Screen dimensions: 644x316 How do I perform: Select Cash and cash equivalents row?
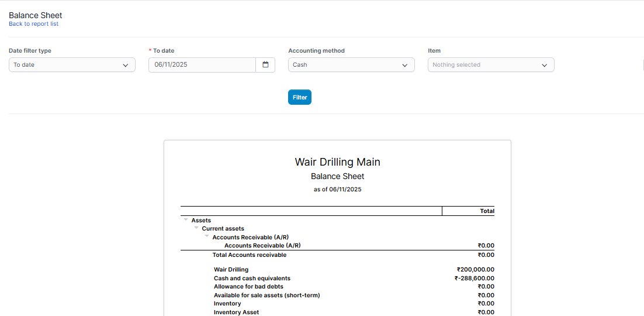252,279
